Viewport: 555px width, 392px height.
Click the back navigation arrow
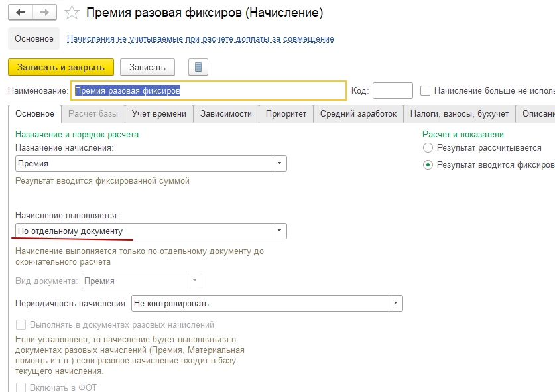[21, 13]
